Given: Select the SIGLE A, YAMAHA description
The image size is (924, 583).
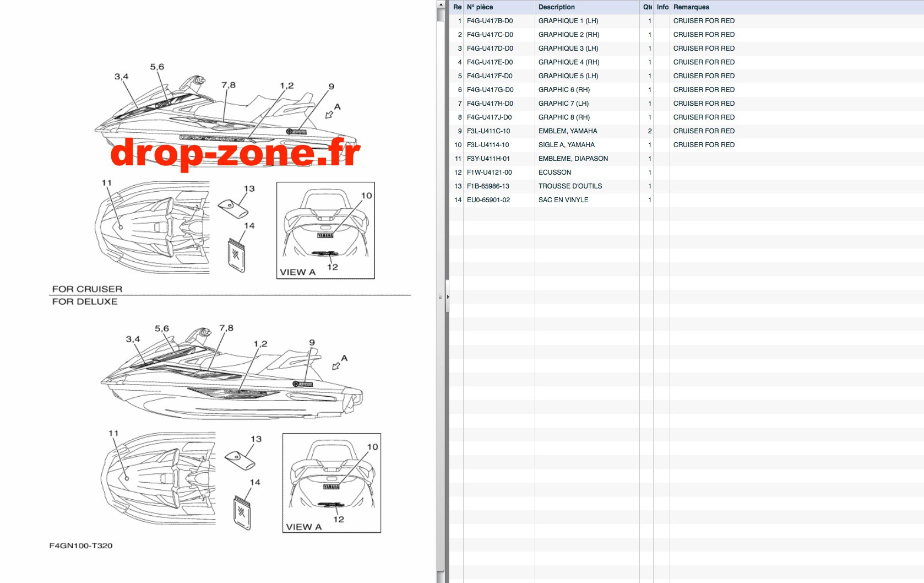Looking at the screenshot, I should (567, 145).
